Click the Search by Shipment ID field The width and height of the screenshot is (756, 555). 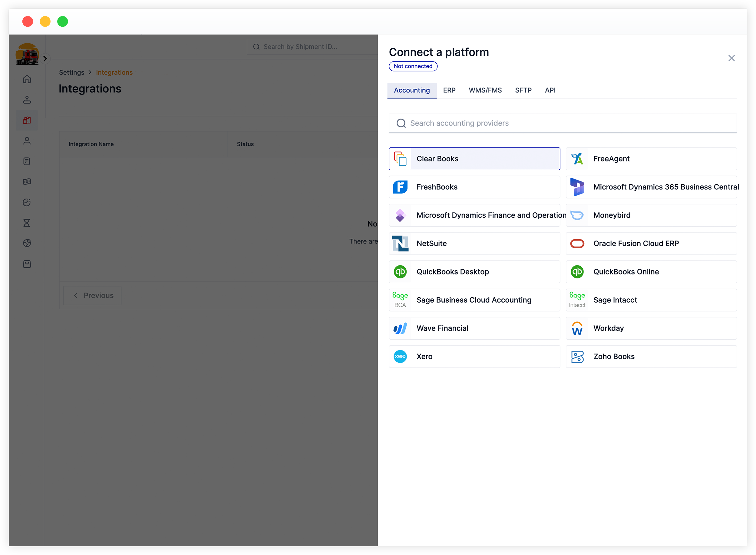312,47
